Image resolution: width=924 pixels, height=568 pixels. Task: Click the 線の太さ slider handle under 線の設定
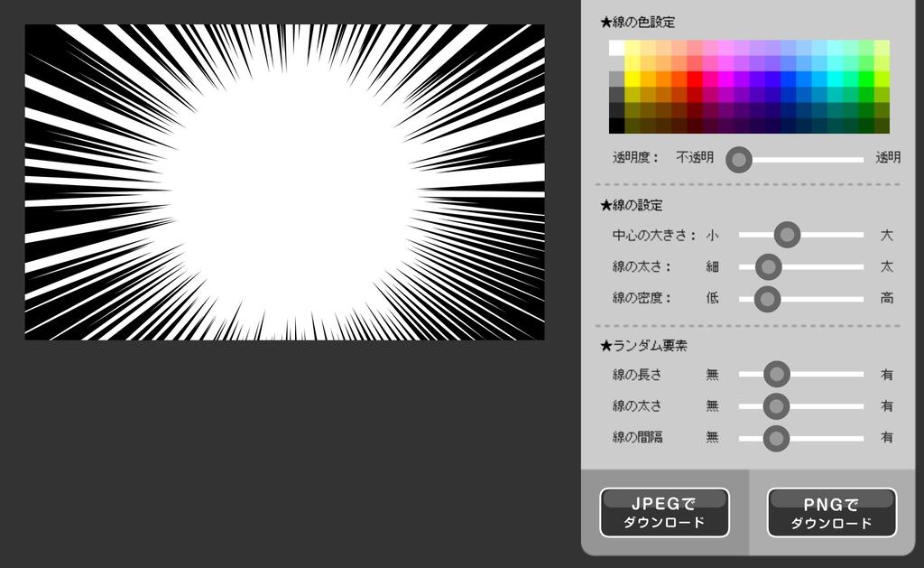(769, 266)
